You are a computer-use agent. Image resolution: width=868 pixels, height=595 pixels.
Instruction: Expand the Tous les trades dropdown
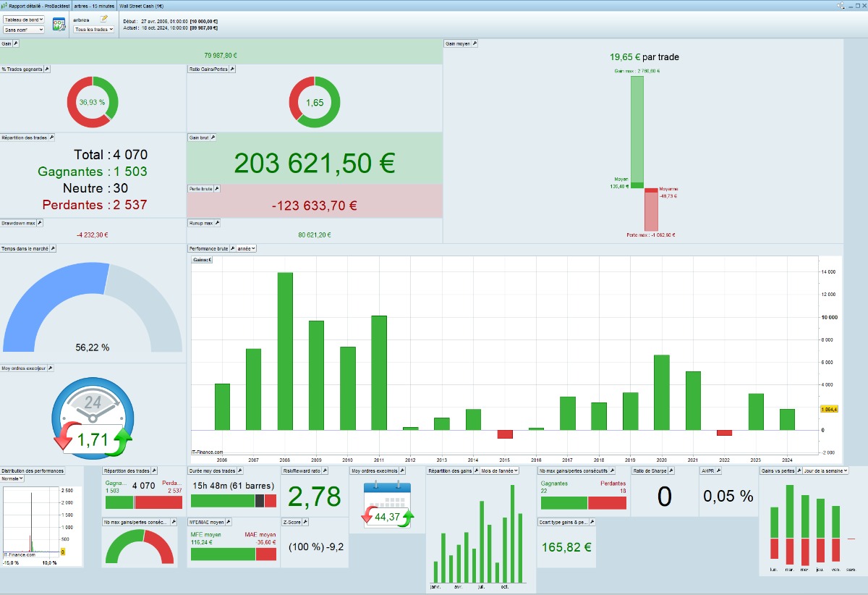[94, 30]
